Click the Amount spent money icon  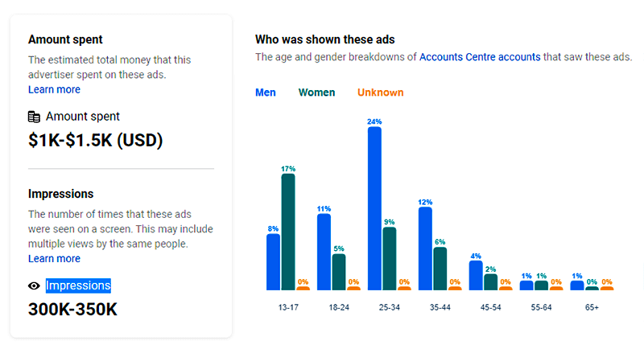click(34, 117)
